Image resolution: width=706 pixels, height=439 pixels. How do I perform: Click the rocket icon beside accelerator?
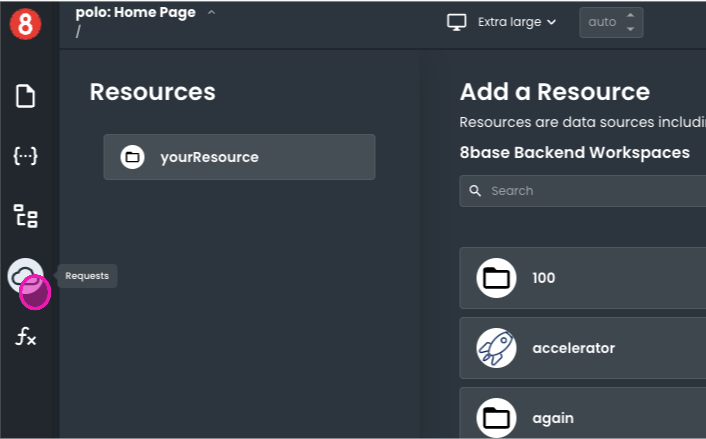[x=496, y=348]
